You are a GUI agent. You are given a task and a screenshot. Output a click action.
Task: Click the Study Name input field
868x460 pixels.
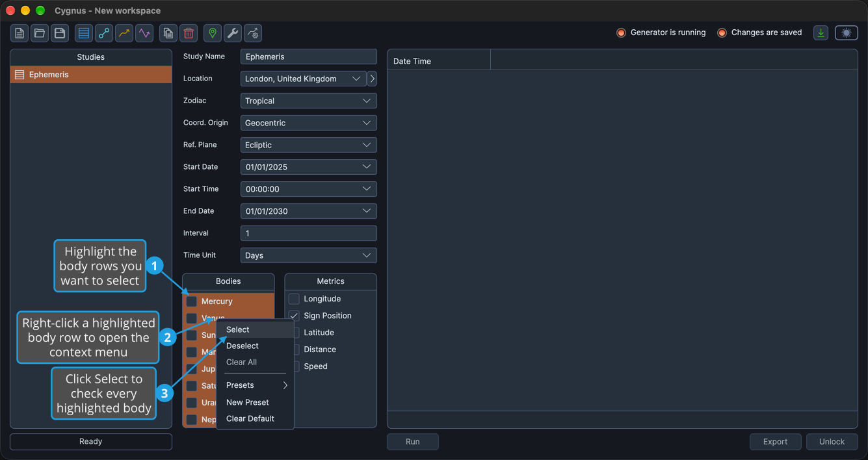[309, 57]
